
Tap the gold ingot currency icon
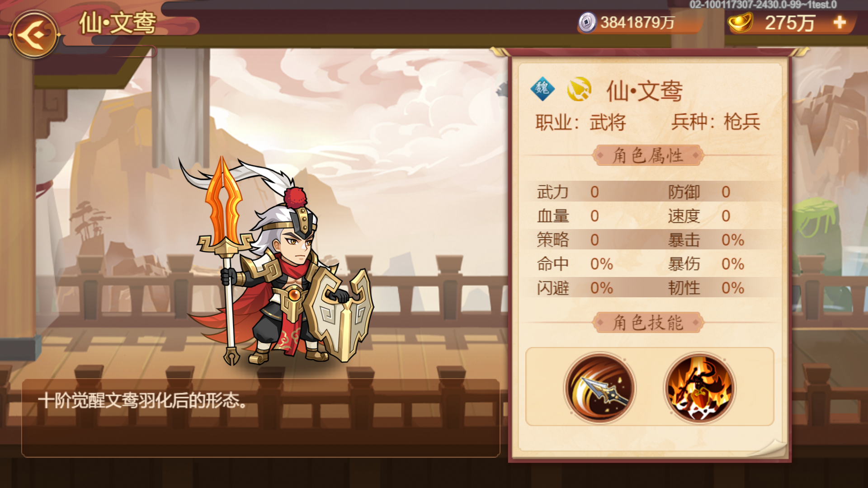point(740,22)
